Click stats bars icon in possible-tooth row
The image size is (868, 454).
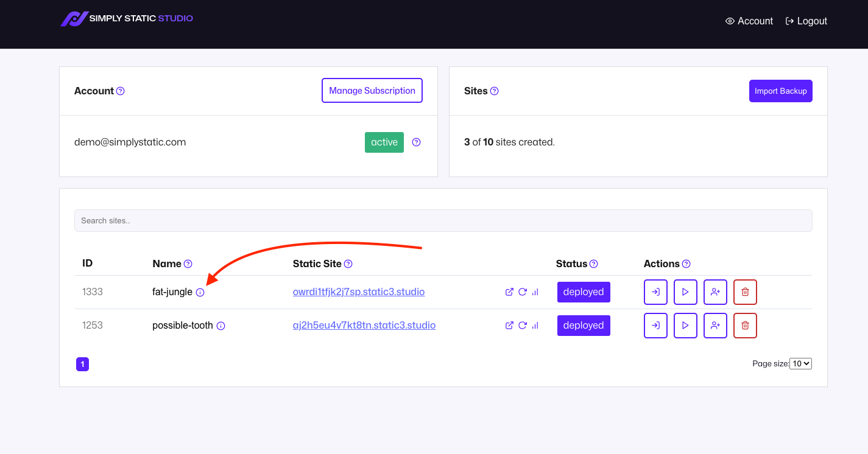[x=535, y=326]
